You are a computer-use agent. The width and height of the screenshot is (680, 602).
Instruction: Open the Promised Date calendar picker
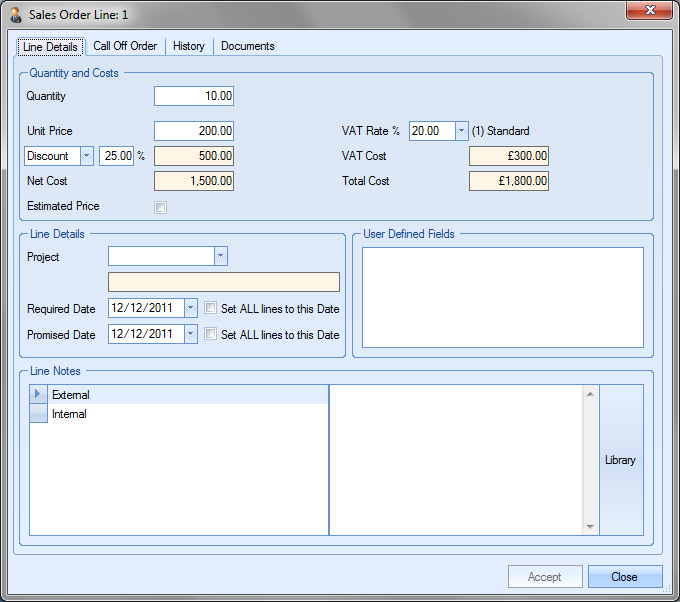coord(190,335)
